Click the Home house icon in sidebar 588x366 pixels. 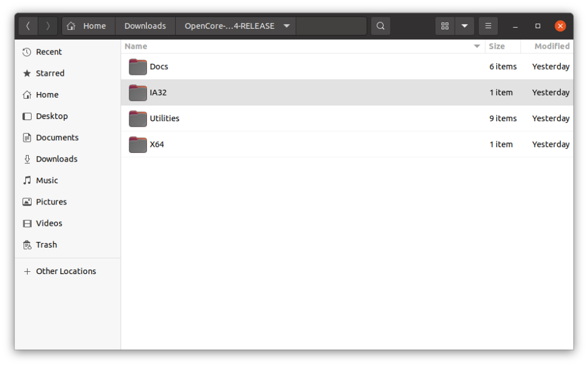(26, 95)
